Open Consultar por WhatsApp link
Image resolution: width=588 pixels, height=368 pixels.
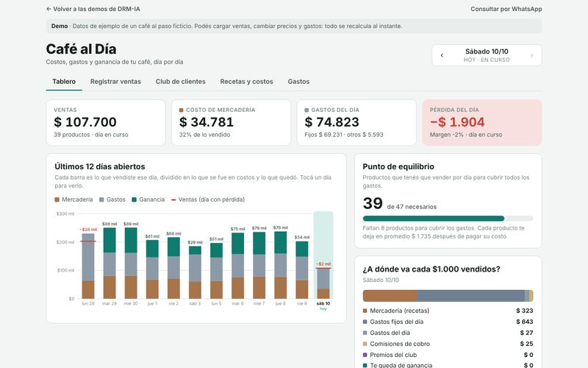506,9
